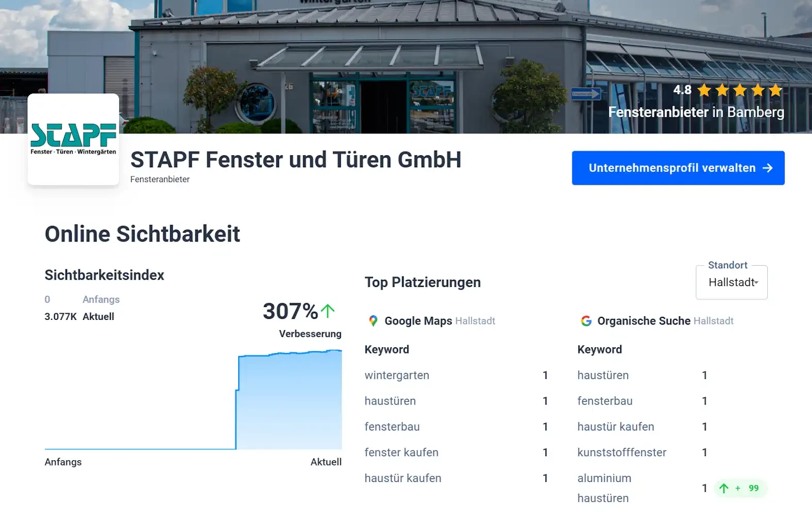Select organic search keyword haustüren
The width and height of the screenshot is (812, 516).
click(603, 375)
